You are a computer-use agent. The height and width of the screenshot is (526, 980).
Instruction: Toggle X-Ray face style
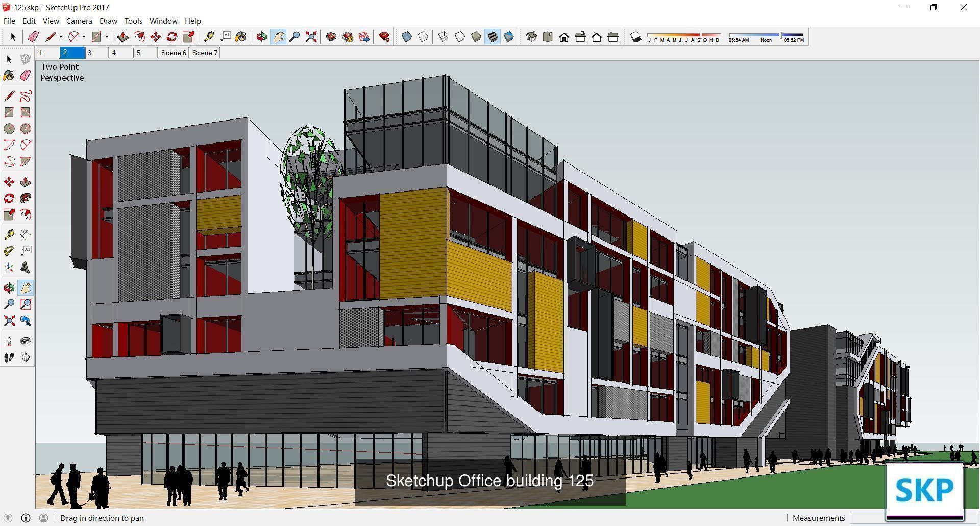(407, 37)
